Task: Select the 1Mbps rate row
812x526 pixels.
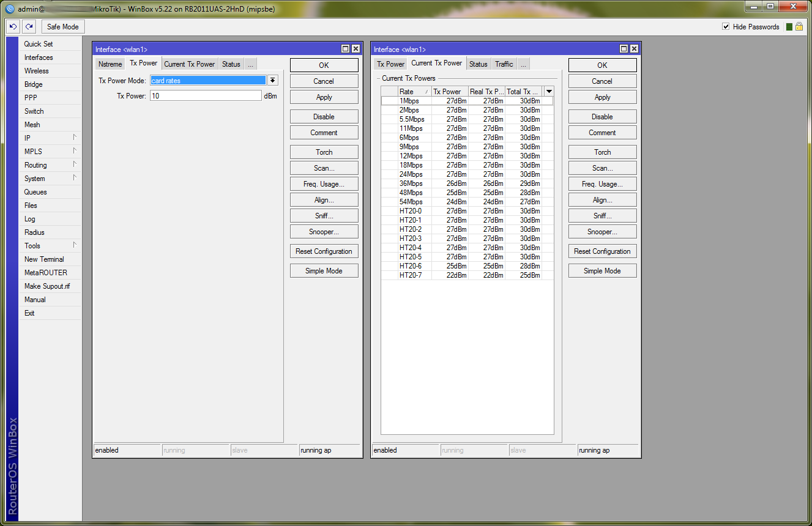Action: [x=467, y=101]
